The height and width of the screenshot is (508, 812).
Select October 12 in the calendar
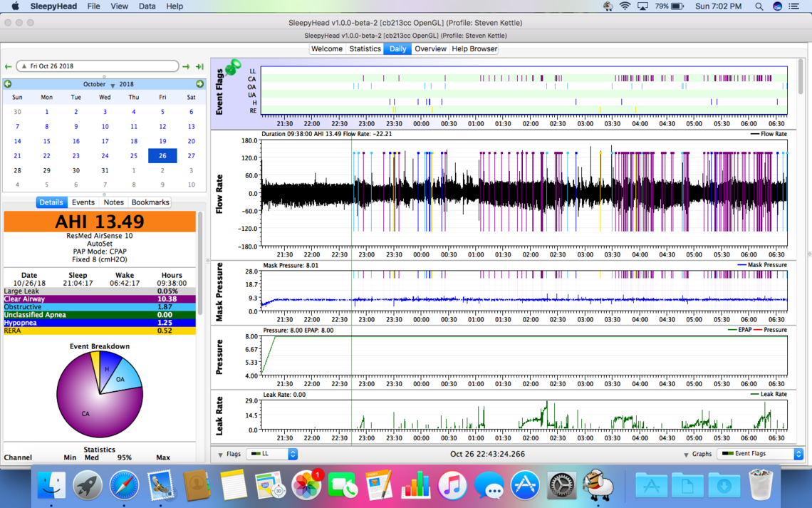[162, 126]
